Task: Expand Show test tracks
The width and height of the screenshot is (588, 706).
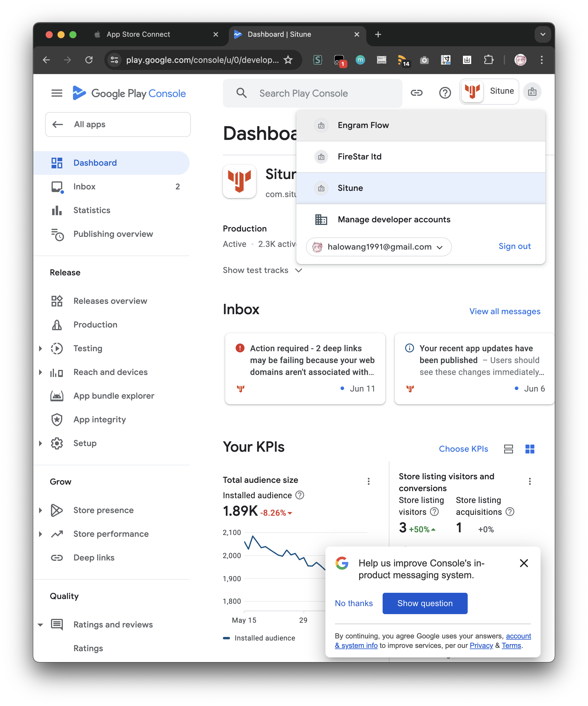Action: click(x=263, y=270)
